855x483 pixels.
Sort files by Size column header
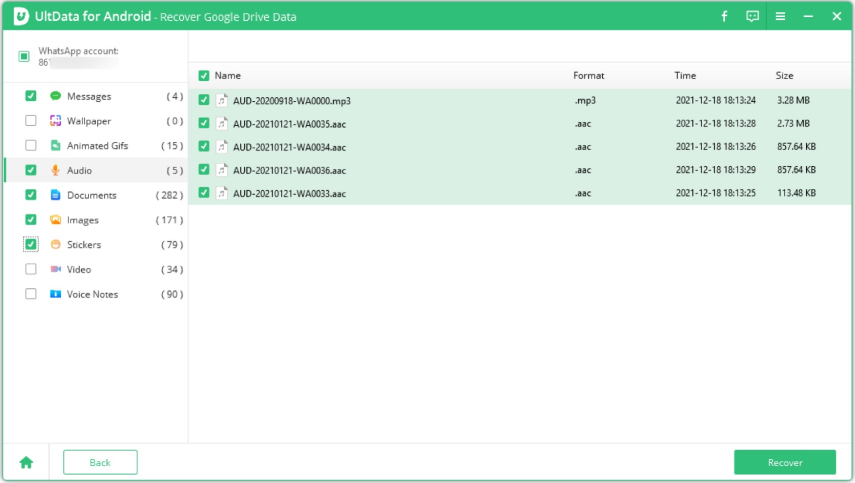coord(784,76)
